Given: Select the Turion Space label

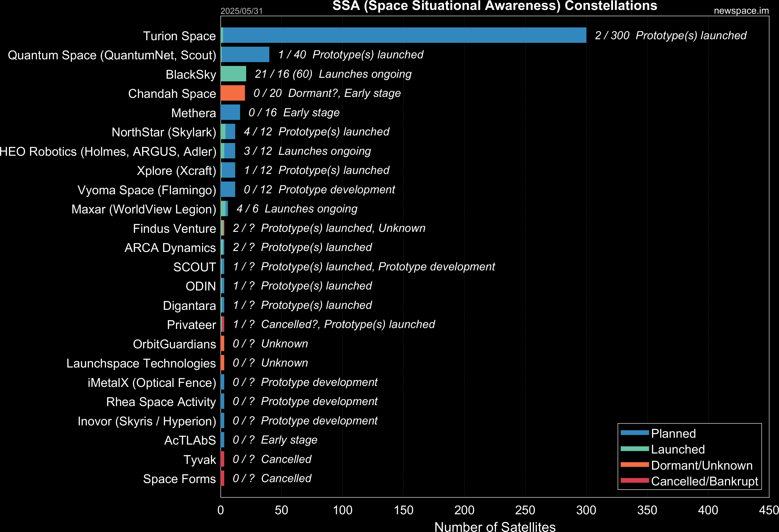Looking at the screenshot, I should tap(179, 36).
